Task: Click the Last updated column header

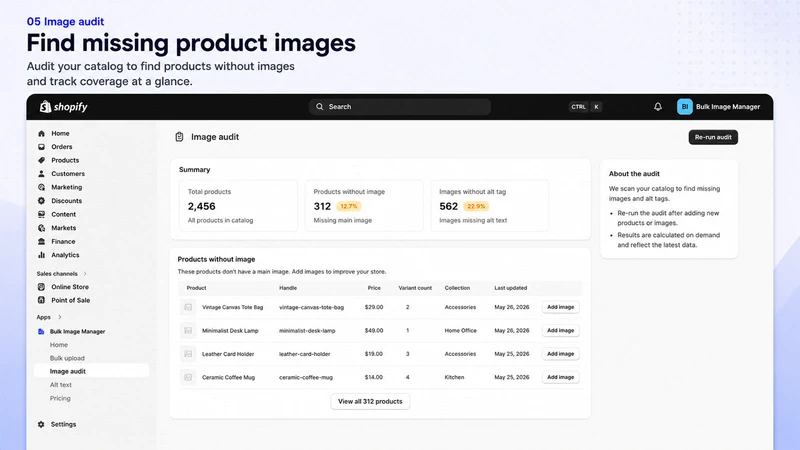Action: coord(510,288)
